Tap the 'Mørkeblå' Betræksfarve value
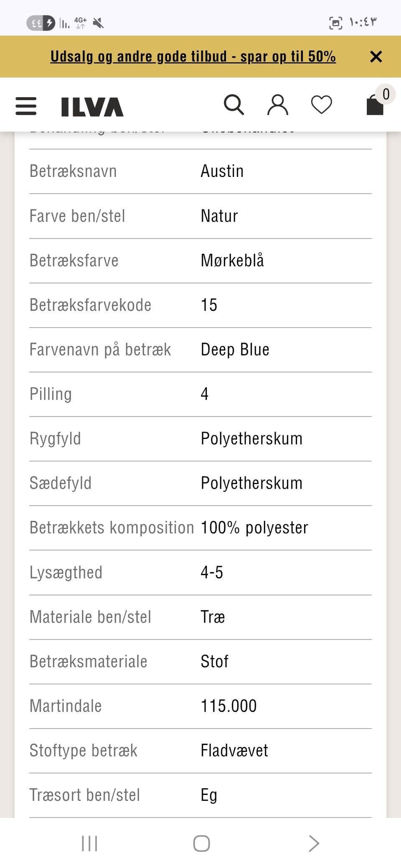The height and width of the screenshot is (868, 401). coord(233,260)
